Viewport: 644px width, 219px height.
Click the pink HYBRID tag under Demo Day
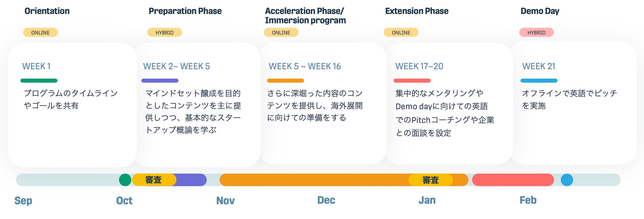(x=536, y=32)
